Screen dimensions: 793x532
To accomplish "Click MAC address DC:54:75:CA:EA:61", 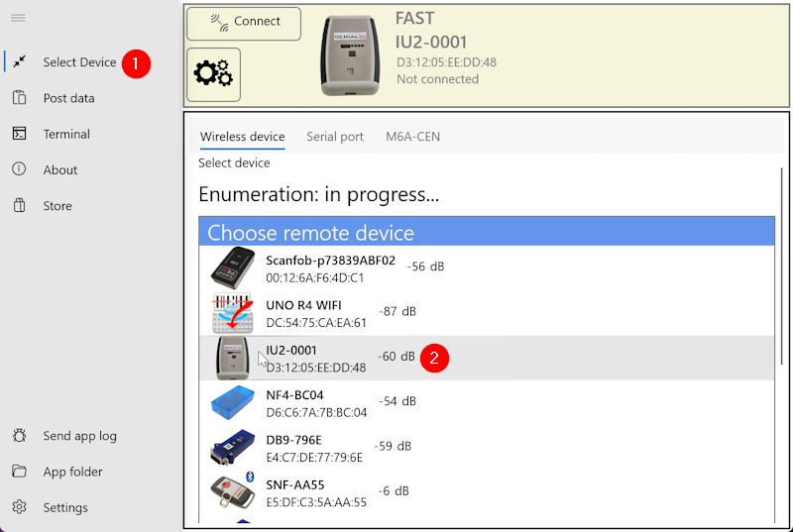I will 316,323.
